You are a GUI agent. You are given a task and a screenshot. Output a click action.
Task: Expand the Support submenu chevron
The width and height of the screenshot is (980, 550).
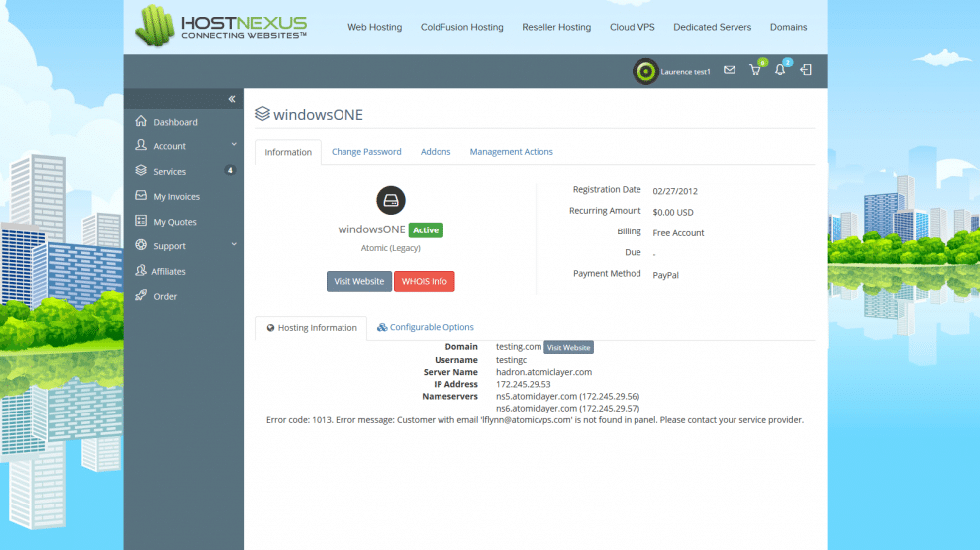(x=234, y=244)
